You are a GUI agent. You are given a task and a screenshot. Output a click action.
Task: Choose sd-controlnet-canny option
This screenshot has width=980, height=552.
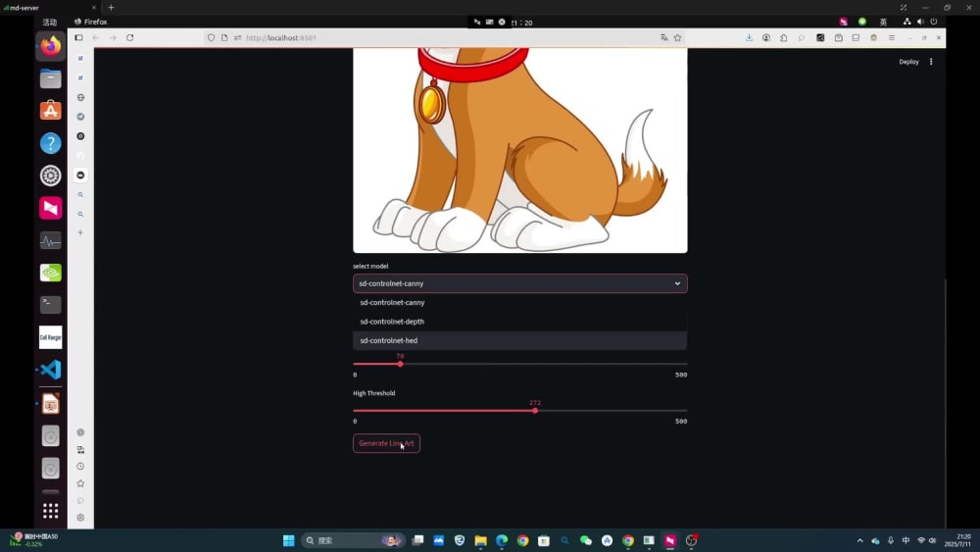[x=520, y=303]
